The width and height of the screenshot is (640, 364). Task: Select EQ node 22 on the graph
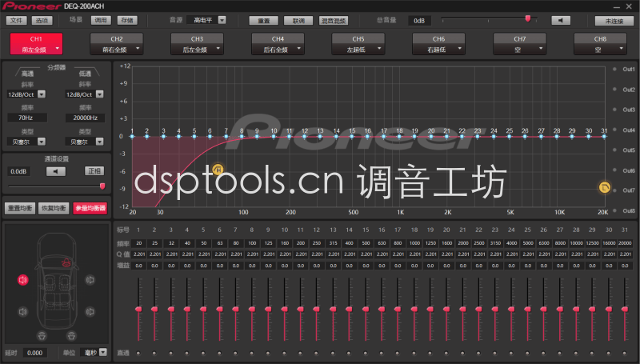(462, 136)
